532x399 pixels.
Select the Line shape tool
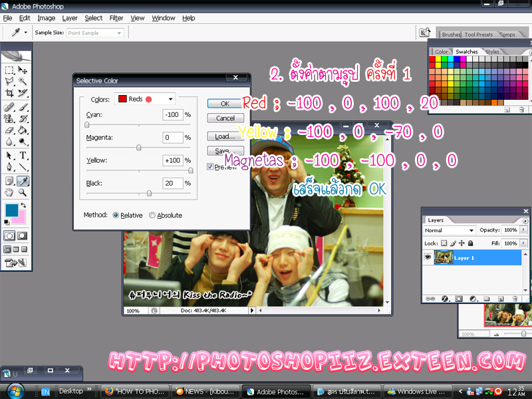pos(23,167)
